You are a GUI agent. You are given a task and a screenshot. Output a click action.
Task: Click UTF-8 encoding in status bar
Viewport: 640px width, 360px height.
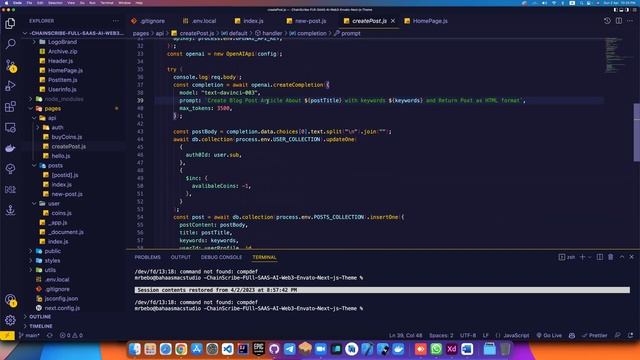click(468, 336)
